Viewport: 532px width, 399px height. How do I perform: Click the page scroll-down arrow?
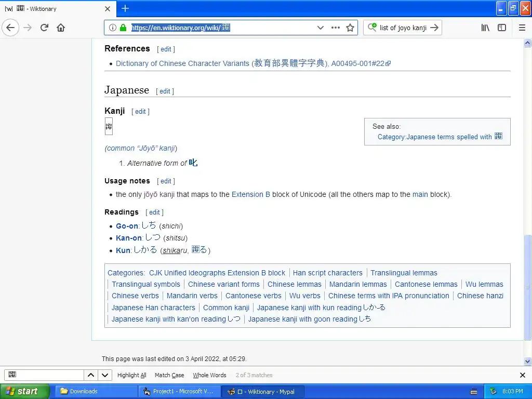pyautogui.click(x=528, y=361)
